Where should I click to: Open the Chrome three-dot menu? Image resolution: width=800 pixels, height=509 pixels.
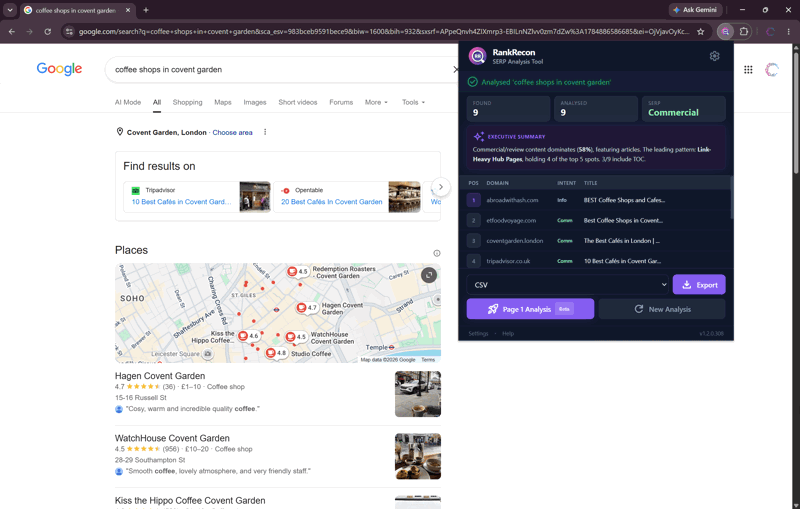(788, 32)
